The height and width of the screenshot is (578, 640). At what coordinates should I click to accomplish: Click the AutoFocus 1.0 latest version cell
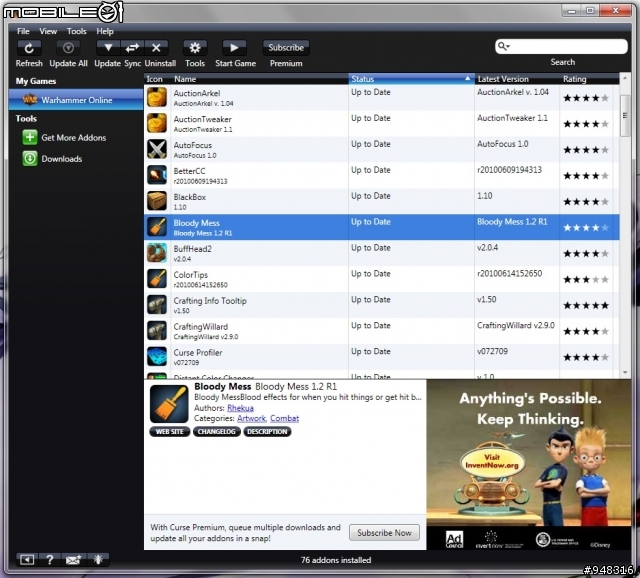click(x=502, y=144)
